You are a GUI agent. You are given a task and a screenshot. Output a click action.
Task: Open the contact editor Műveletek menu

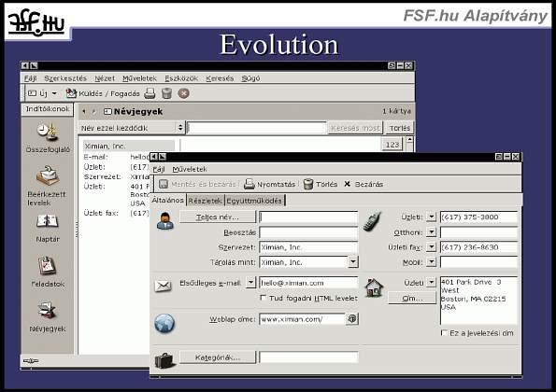pyautogui.click(x=190, y=169)
